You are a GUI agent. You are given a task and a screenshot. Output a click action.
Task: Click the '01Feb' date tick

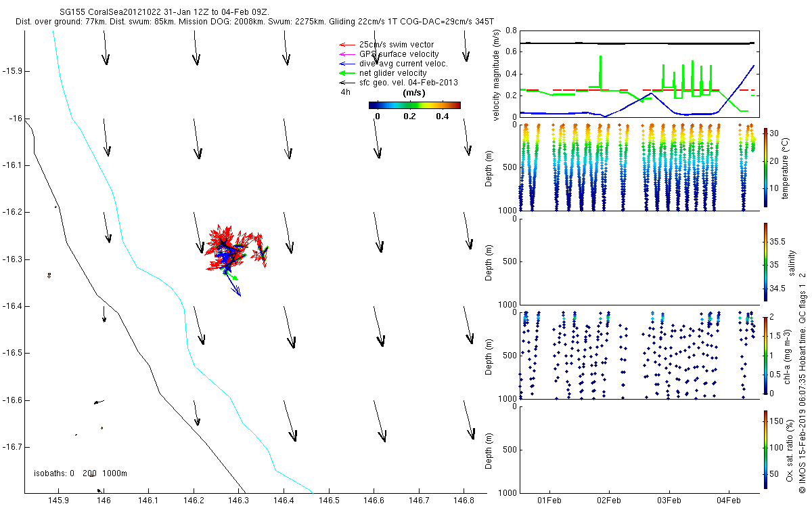pos(549,501)
